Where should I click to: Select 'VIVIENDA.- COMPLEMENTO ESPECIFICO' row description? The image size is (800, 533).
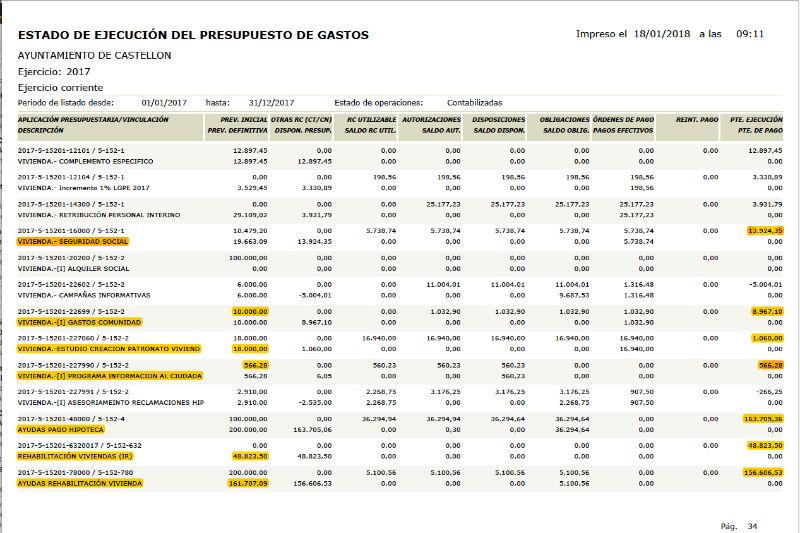86,160
